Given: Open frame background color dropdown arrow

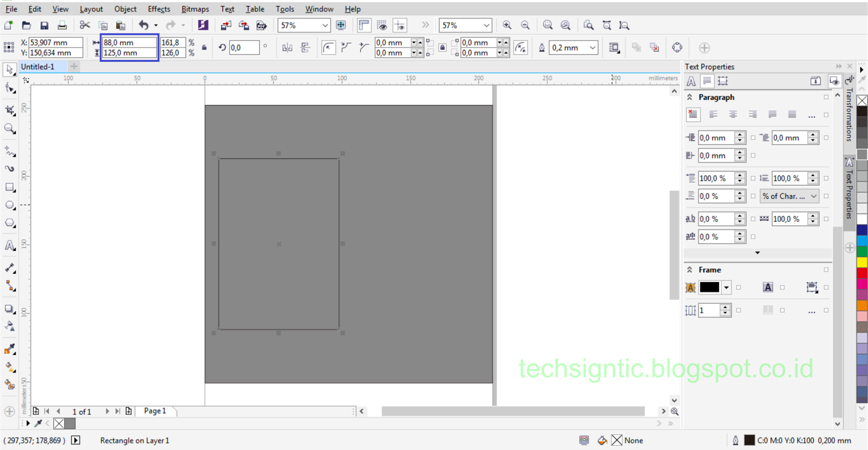Looking at the screenshot, I should coord(726,287).
